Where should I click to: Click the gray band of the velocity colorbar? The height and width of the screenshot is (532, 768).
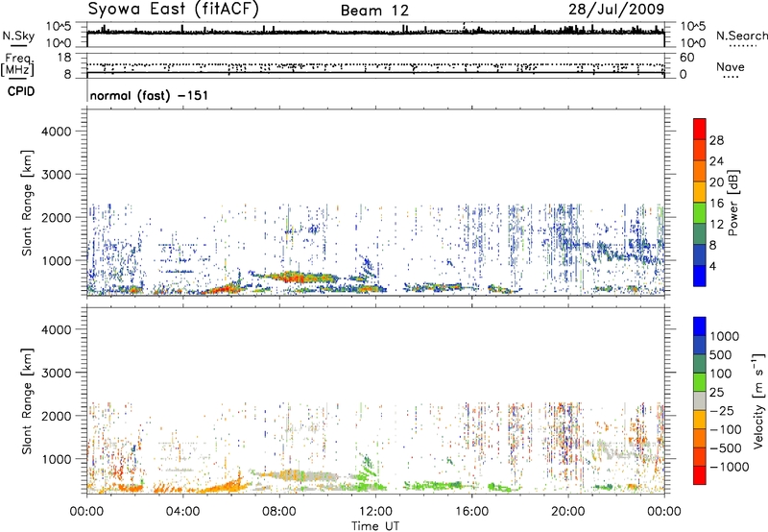tap(700, 400)
